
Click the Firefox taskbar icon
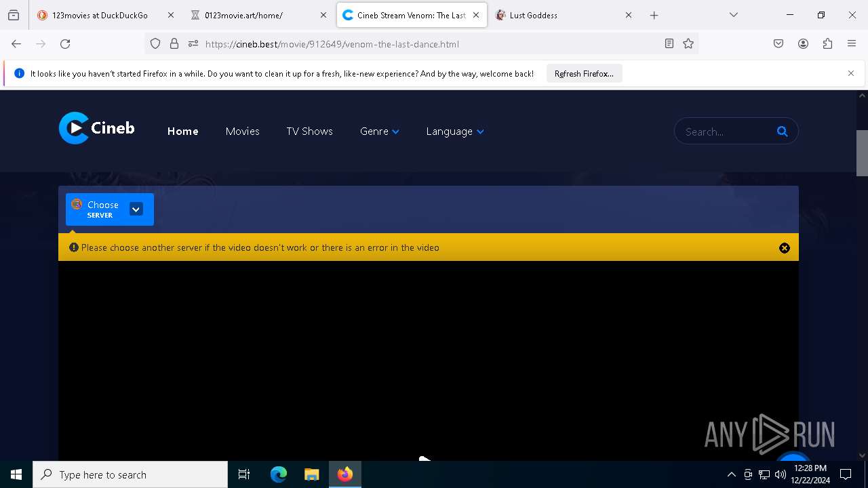click(345, 474)
